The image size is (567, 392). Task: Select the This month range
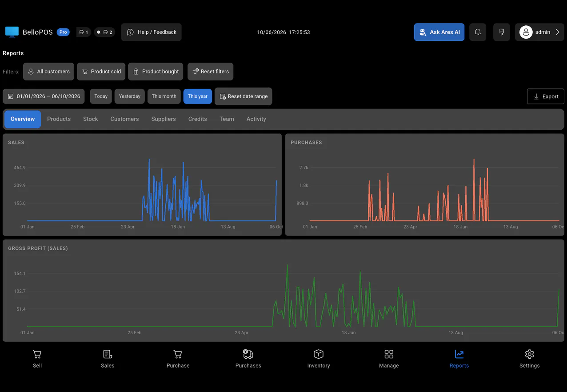(164, 96)
